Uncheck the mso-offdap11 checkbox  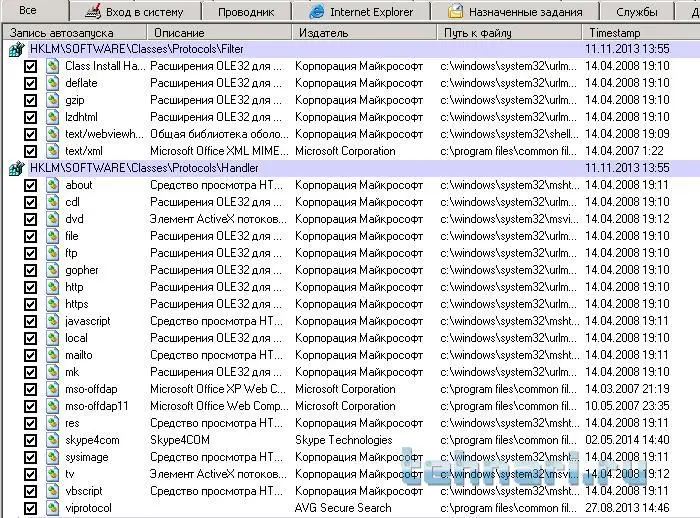click(30, 407)
